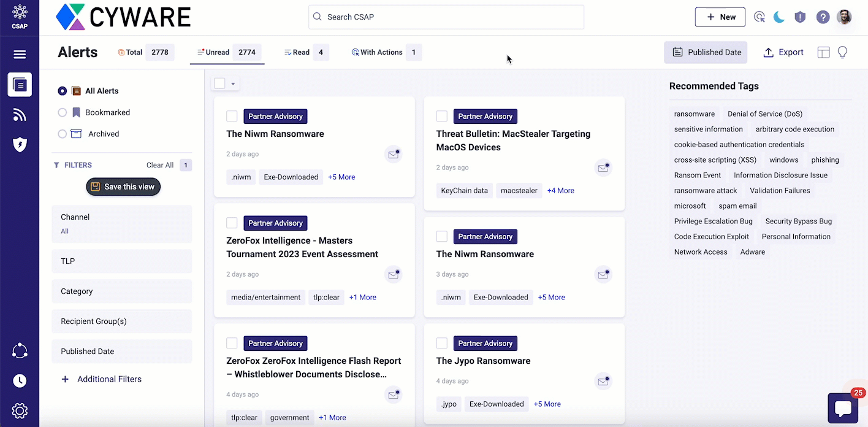This screenshot has height=427, width=868.
Task: Open settings gear in sidebar
Action: (20, 410)
